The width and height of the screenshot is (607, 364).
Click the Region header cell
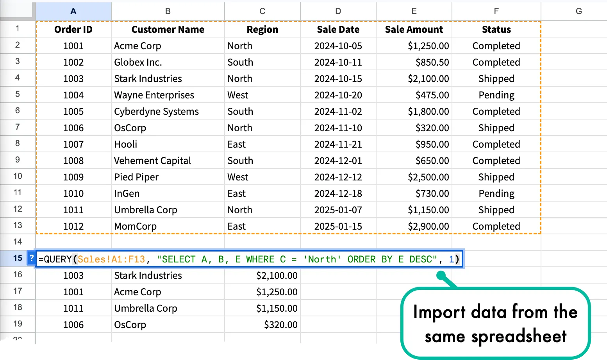(x=262, y=29)
